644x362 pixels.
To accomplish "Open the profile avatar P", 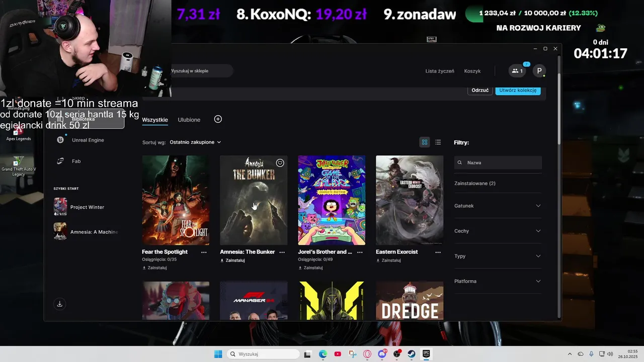I will [x=539, y=71].
